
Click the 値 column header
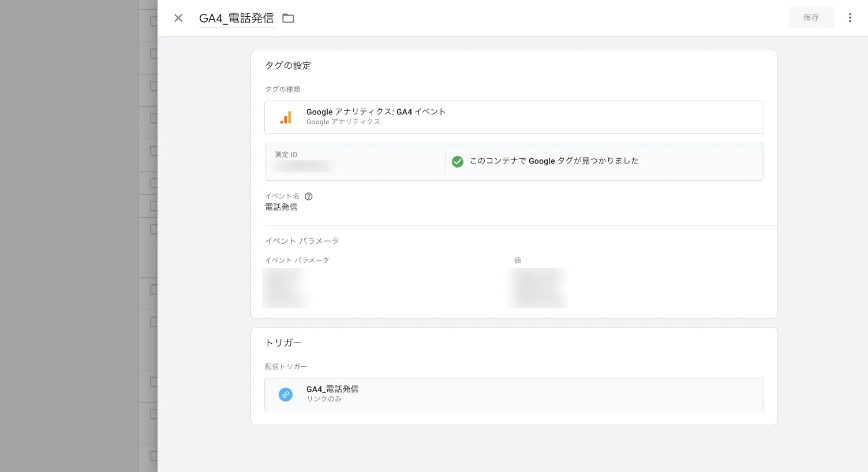[518, 261]
